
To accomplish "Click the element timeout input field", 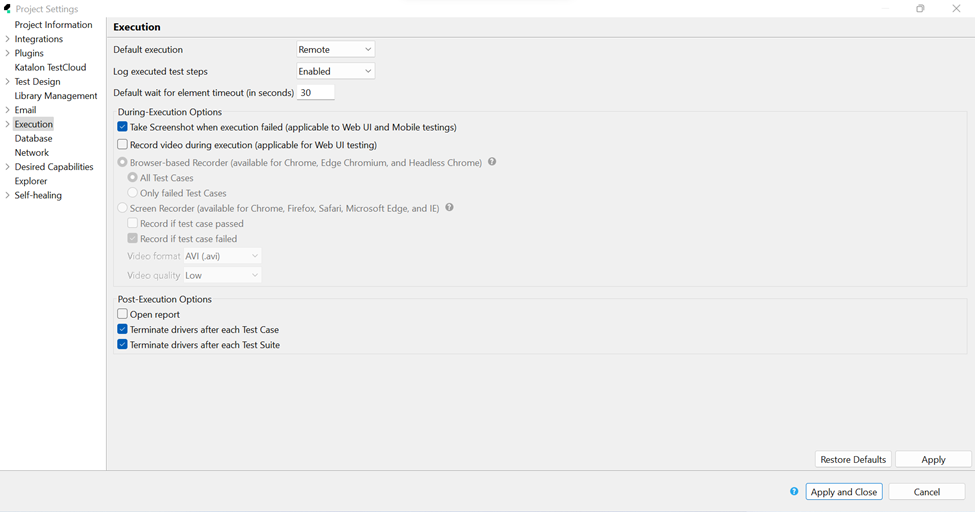I will point(315,92).
